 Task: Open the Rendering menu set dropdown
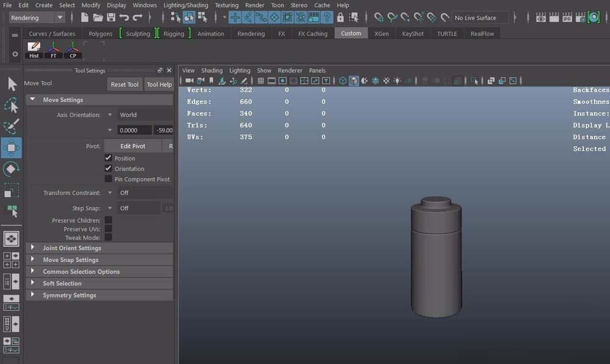click(x=37, y=18)
